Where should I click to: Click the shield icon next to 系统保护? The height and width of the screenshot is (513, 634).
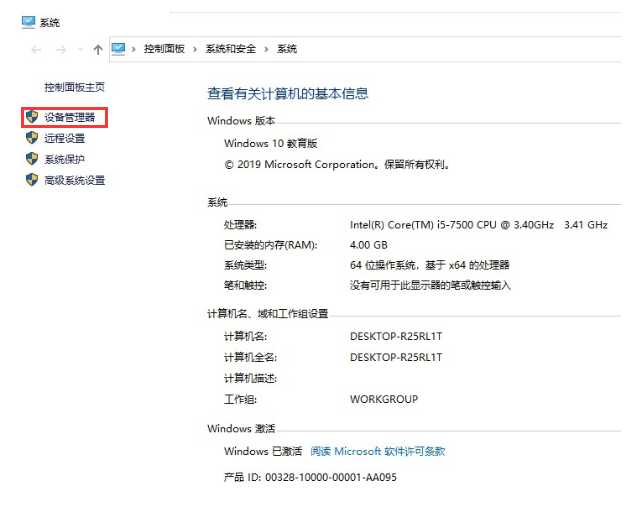click(32, 159)
